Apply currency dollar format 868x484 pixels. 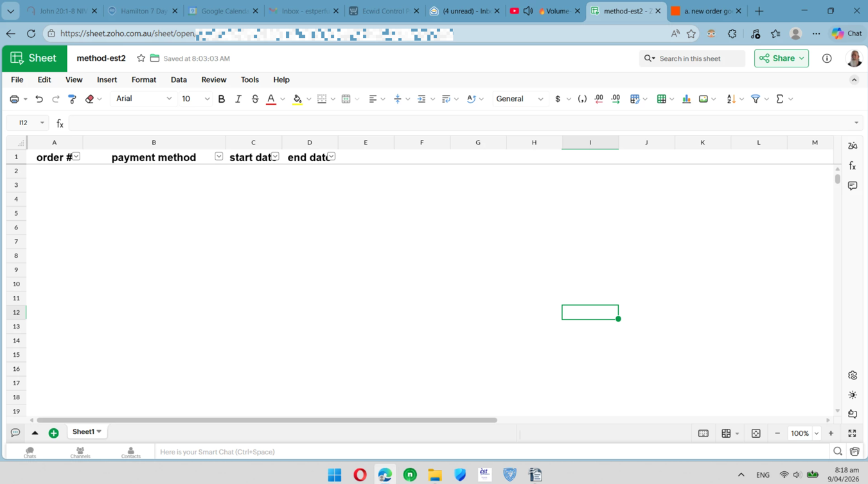coord(558,99)
